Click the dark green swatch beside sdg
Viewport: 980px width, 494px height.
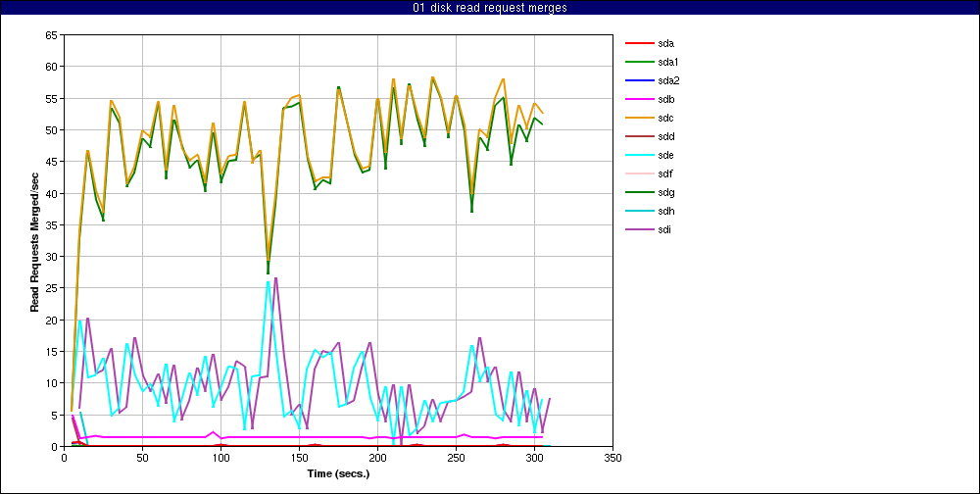pos(638,192)
